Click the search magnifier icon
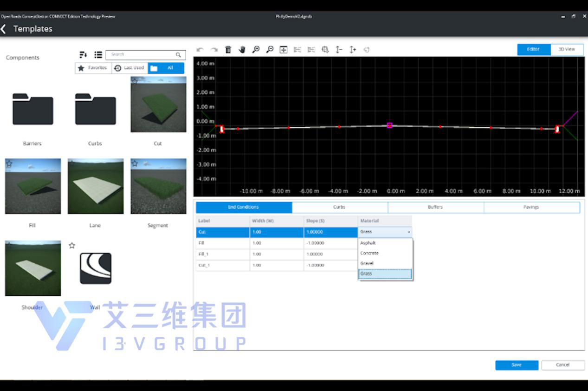The image size is (588, 391). 178,55
